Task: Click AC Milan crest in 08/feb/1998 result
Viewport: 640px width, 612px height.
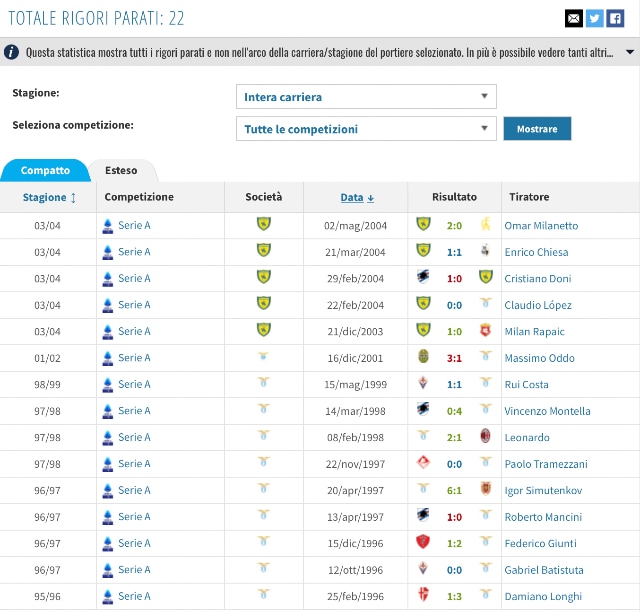Action: click(x=485, y=436)
